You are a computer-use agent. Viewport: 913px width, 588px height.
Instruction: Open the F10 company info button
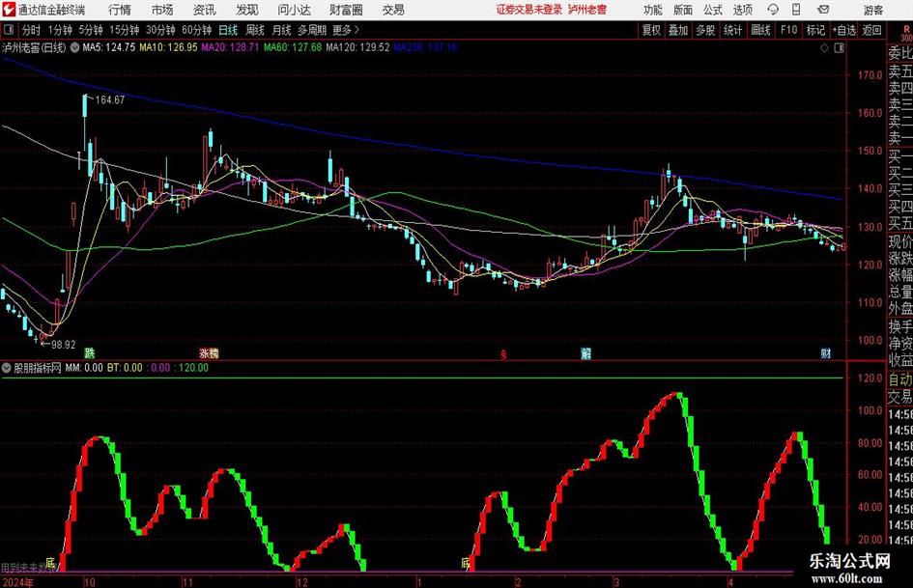[x=789, y=30]
